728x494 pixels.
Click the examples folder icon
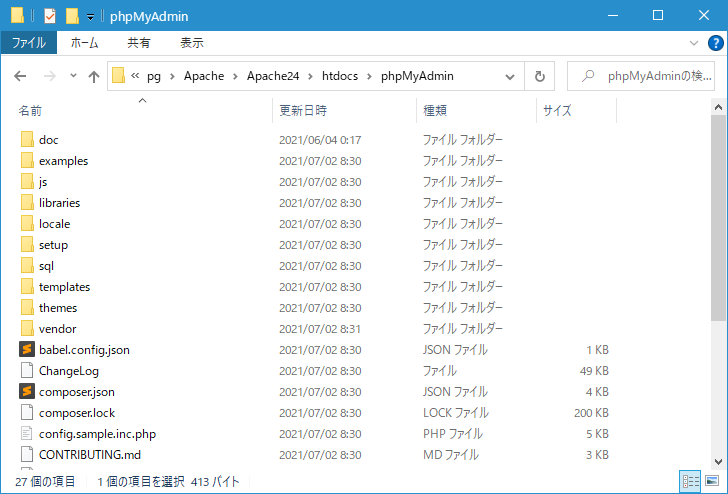(27, 160)
